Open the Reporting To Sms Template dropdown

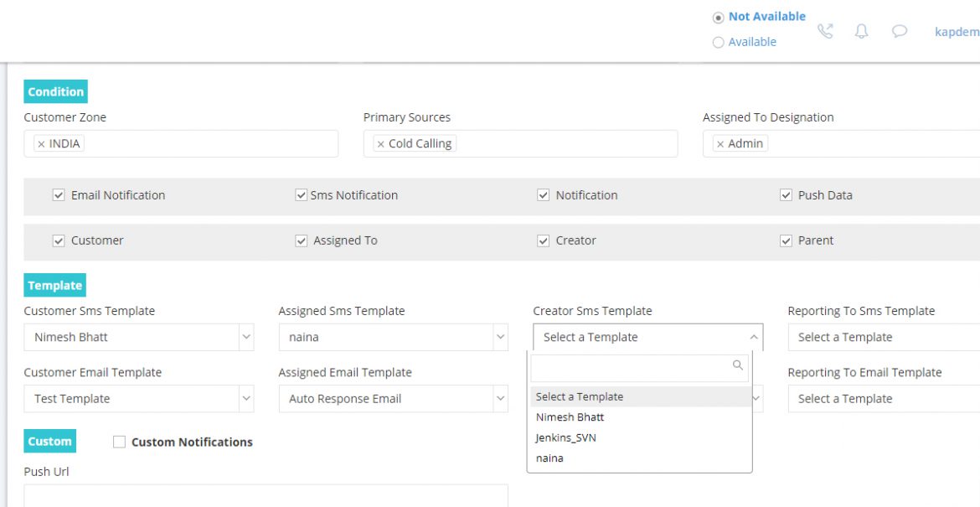884,337
